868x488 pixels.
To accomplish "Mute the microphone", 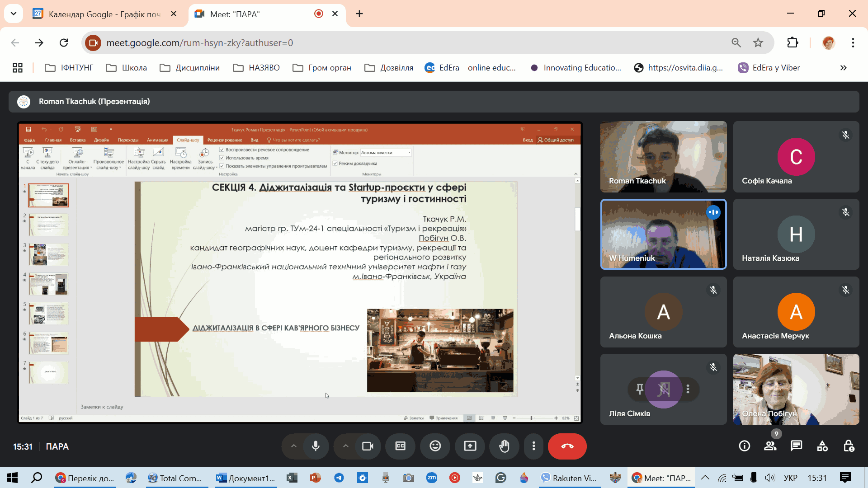I will click(x=316, y=446).
